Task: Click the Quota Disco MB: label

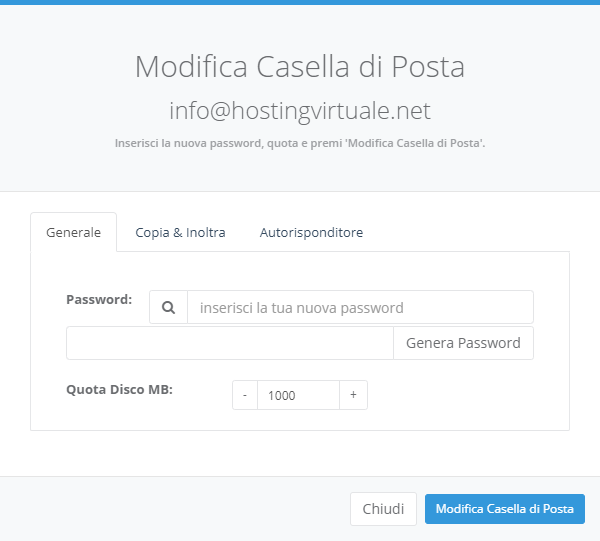Action: [x=119, y=389]
